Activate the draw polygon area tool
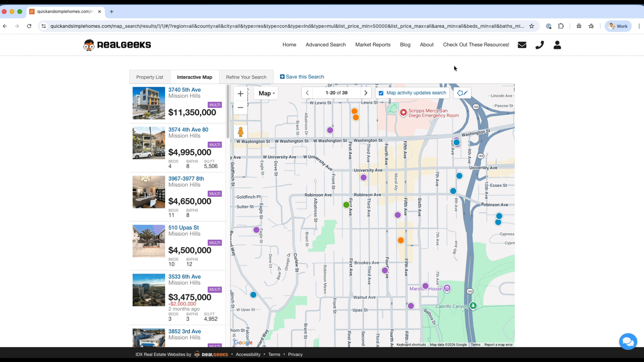Image resolution: width=644 pixels, height=362 pixels. (x=462, y=93)
